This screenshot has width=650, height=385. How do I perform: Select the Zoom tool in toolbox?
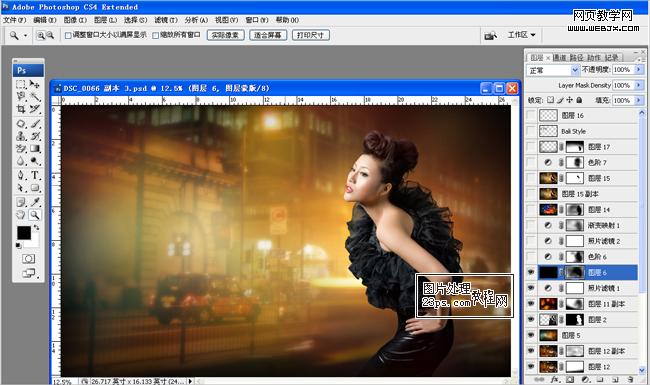point(35,215)
